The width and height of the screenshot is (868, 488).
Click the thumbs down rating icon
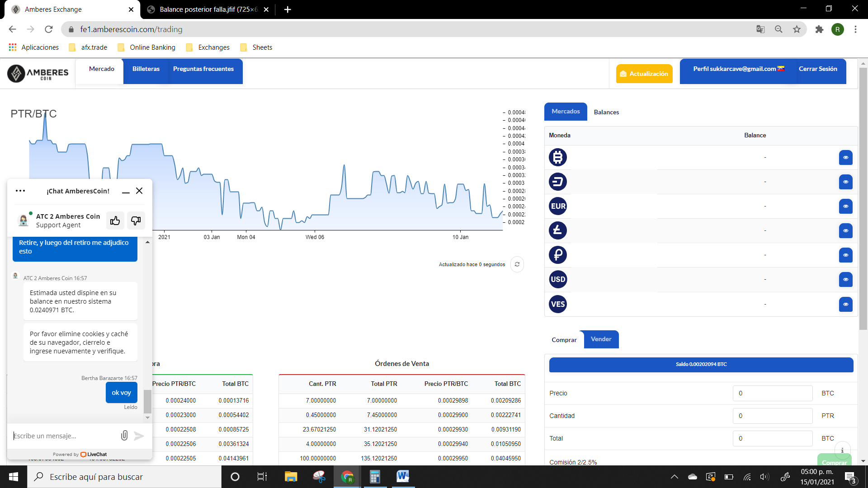136,221
